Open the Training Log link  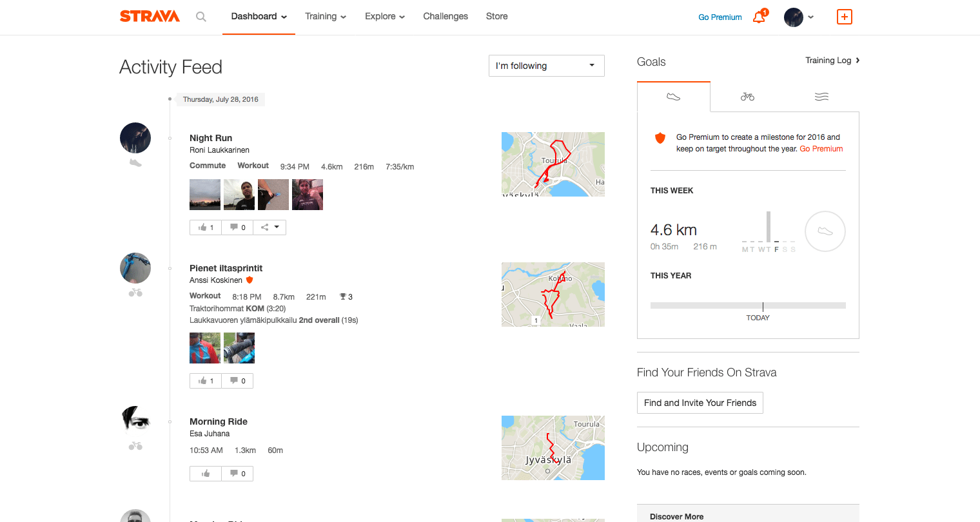pyautogui.click(x=832, y=61)
